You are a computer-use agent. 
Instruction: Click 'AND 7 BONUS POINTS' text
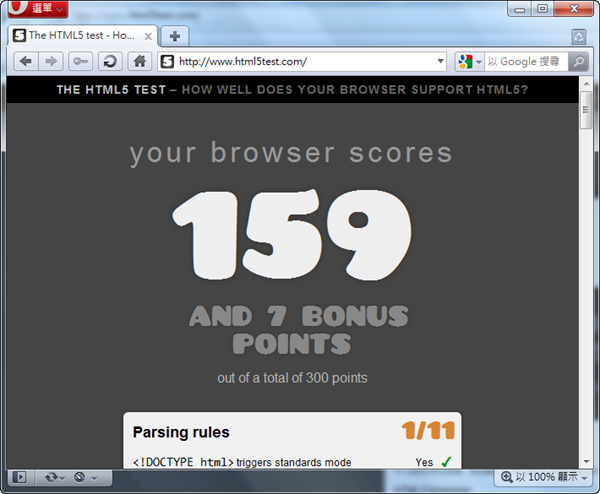coord(298,329)
